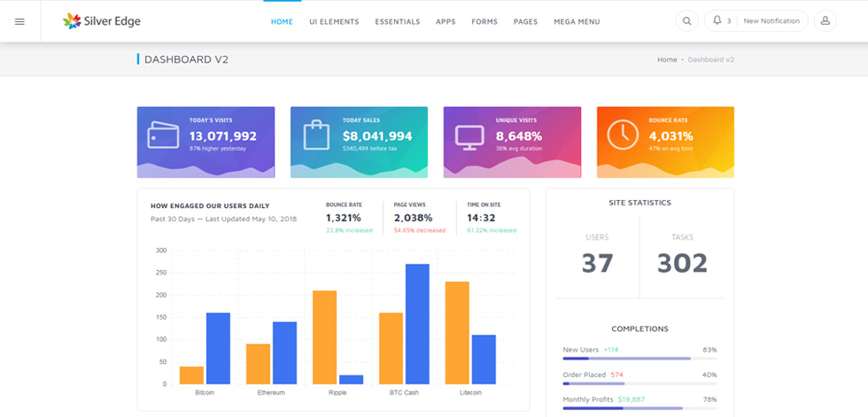
Task: Click the Monthly Profits progress bar
Action: (639, 408)
